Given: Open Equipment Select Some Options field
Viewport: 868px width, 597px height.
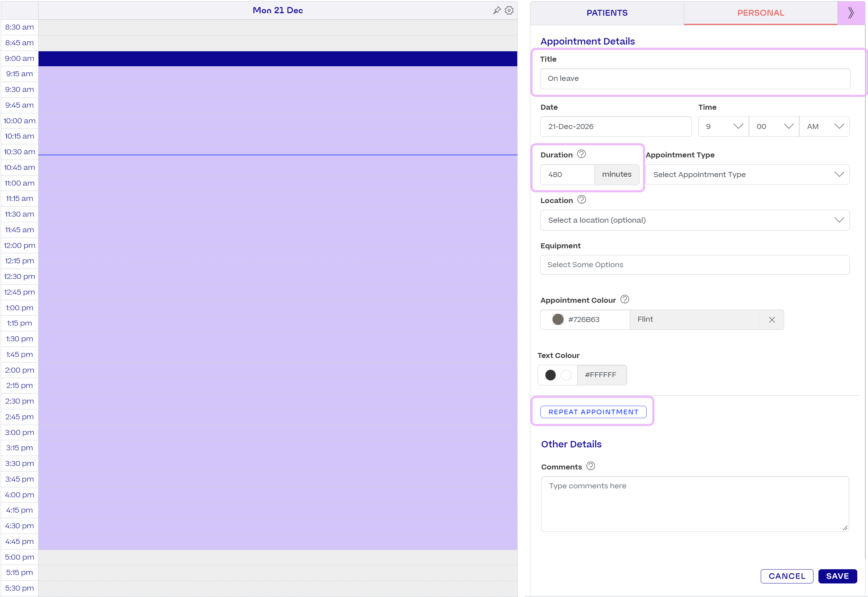Looking at the screenshot, I should tap(695, 265).
